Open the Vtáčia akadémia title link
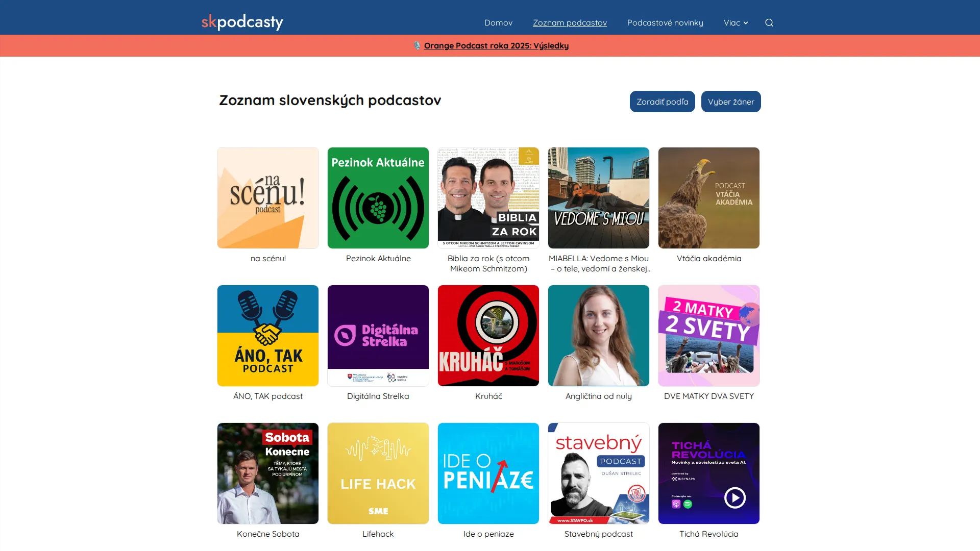Viewport: 980px width, 551px height. coord(709,258)
